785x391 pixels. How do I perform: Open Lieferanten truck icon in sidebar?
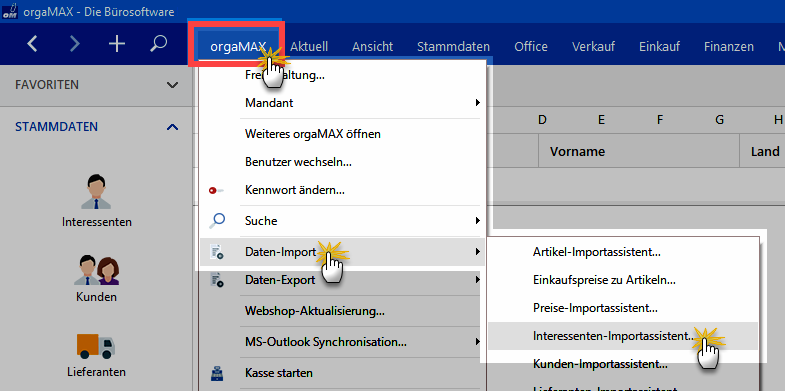pyautogui.click(x=96, y=346)
